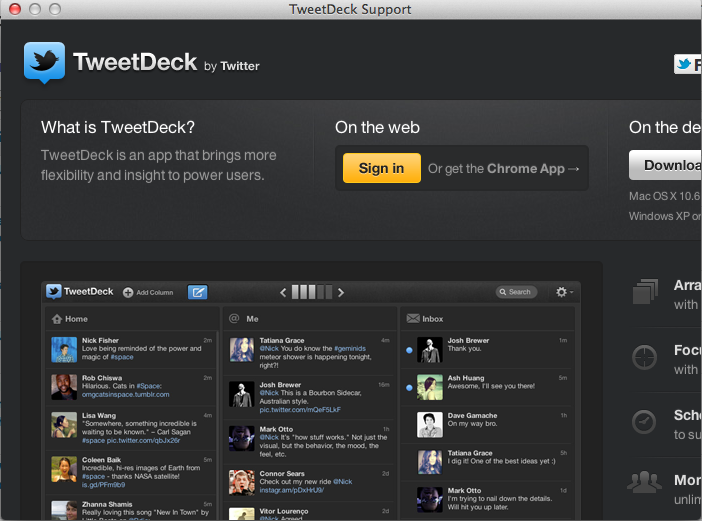702x521 pixels.
Task: Open the pic.twitter.com/mQeF5LkF link
Action: (300, 410)
